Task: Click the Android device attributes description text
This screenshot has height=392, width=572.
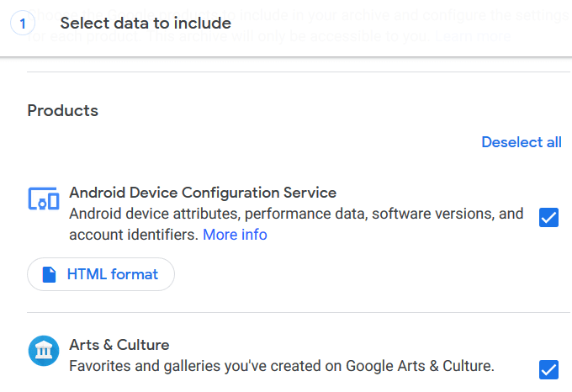Action: coord(296,214)
